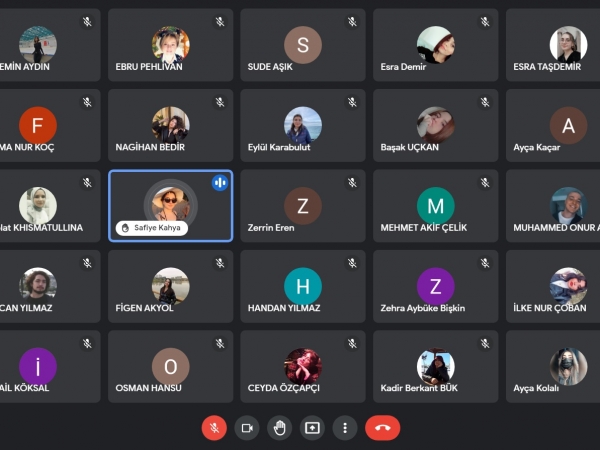
Task: Click muted mic icon on HANDAN YILMAZ tile
Action: [352, 263]
